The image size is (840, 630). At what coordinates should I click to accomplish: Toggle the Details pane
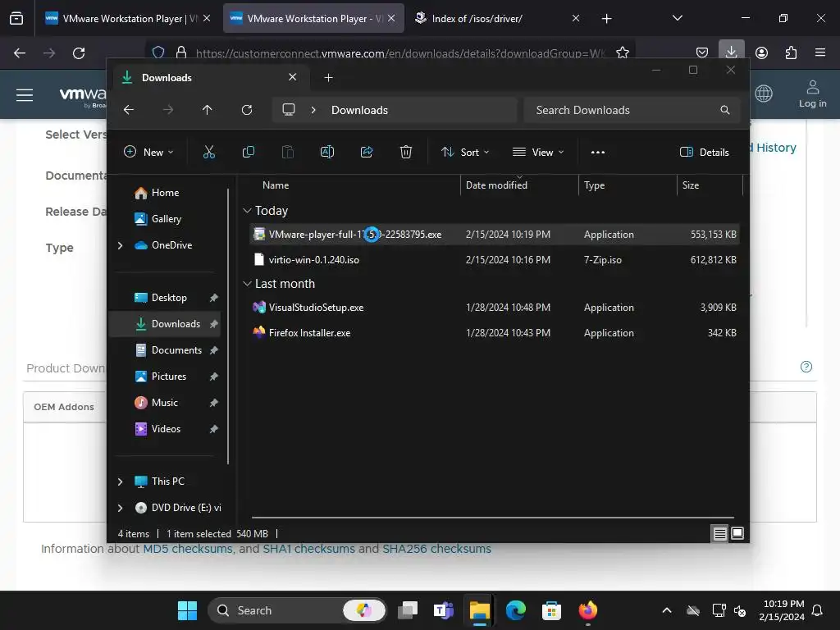705,152
